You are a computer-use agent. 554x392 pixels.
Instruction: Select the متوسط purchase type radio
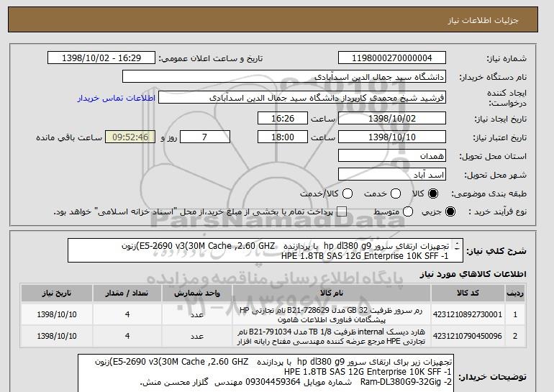point(408,211)
